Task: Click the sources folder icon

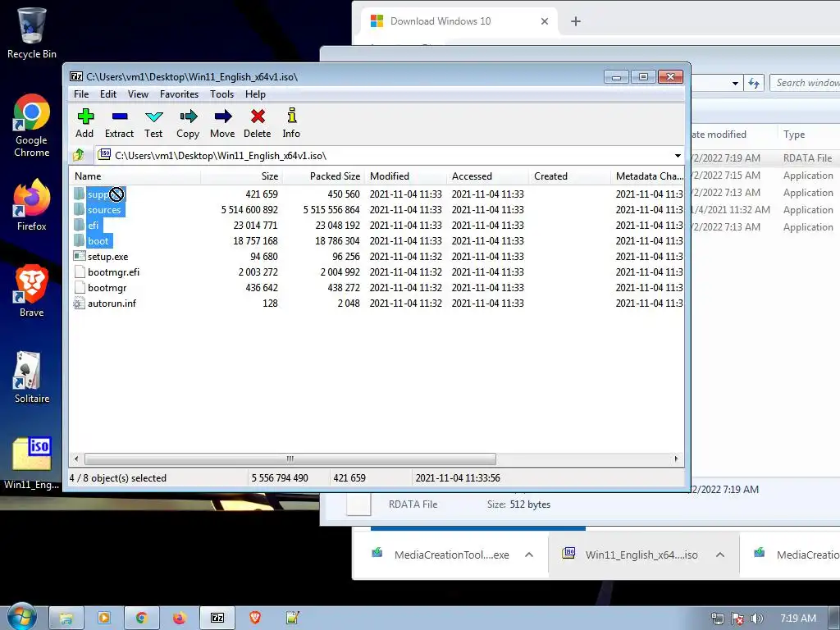Action: 80,209
